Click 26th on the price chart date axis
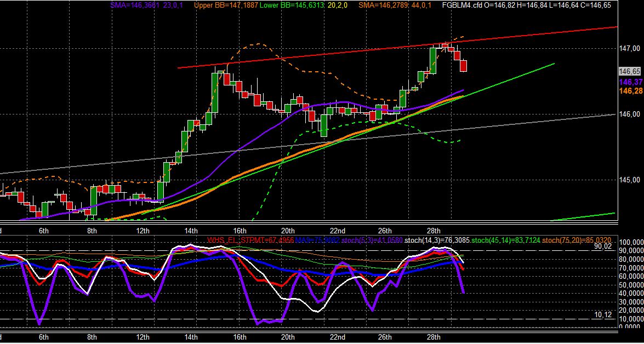Image resolution: width=644 pixels, height=344 pixels. click(x=384, y=230)
